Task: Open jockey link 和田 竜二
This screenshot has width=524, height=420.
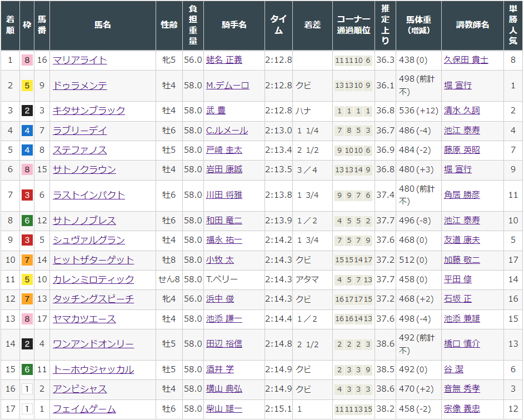Action: tap(224, 221)
